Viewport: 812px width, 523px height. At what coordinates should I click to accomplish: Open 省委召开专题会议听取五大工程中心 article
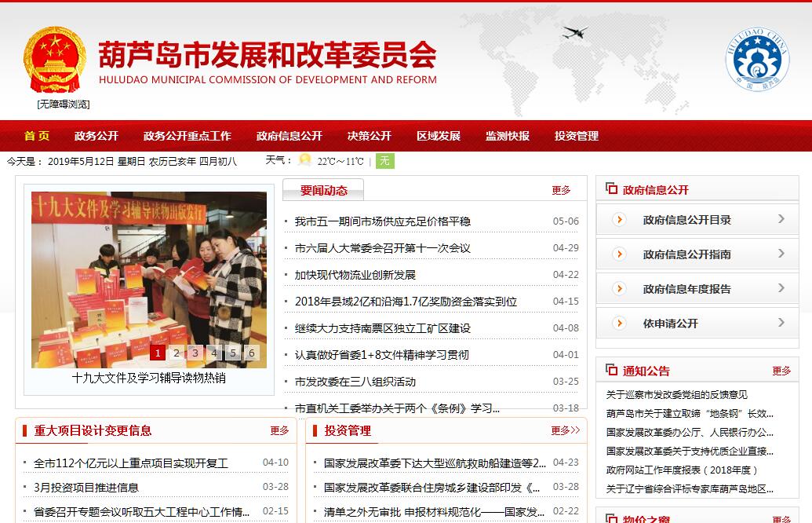click(x=141, y=512)
